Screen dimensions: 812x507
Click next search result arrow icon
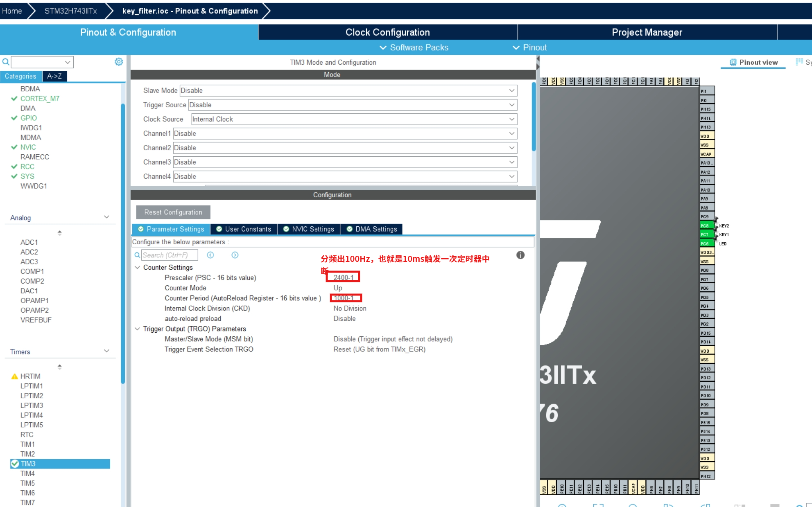[x=235, y=255]
